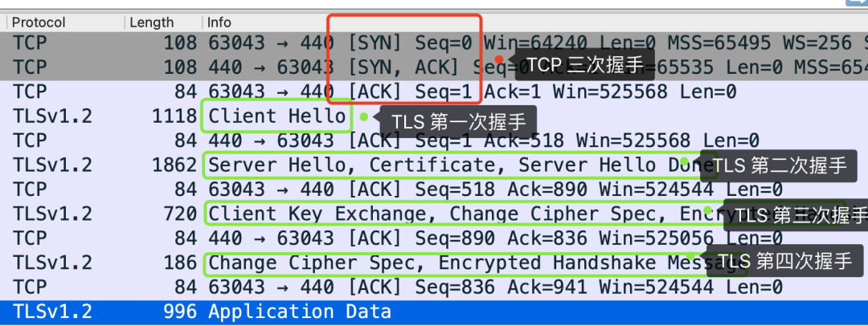The image size is (868, 326).
Task: Click the green dot next to Client Hello
Action: coord(364,116)
